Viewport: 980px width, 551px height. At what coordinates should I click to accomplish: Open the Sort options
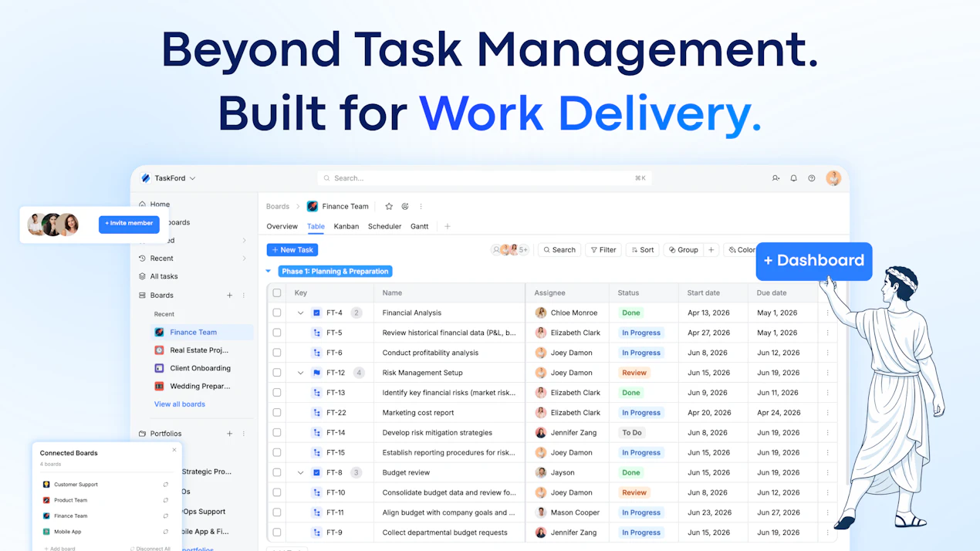(x=642, y=250)
